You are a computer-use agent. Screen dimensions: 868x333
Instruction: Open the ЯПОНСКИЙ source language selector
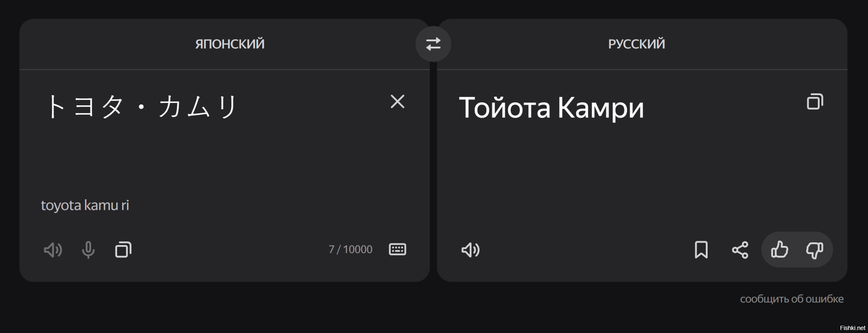click(x=230, y=44)
